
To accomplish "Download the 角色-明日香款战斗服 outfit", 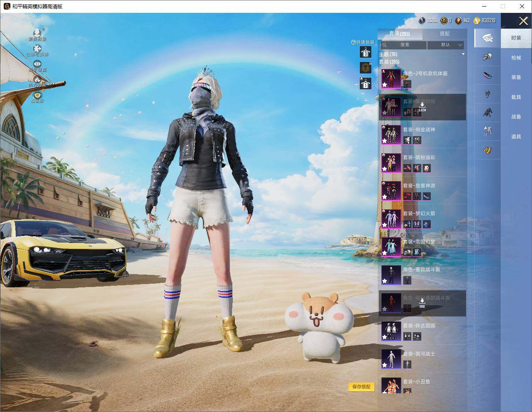I will point(422,303).
